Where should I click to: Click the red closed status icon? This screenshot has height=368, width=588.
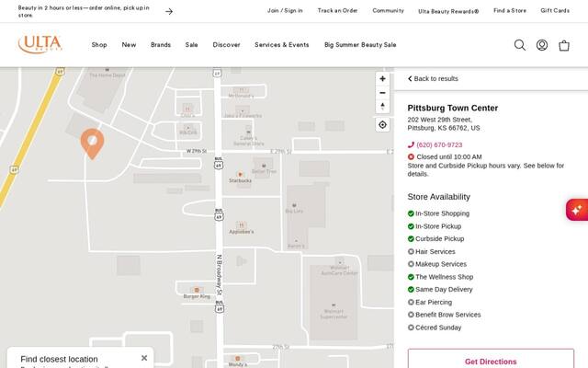pyautogui.click(x=411, y=157)
